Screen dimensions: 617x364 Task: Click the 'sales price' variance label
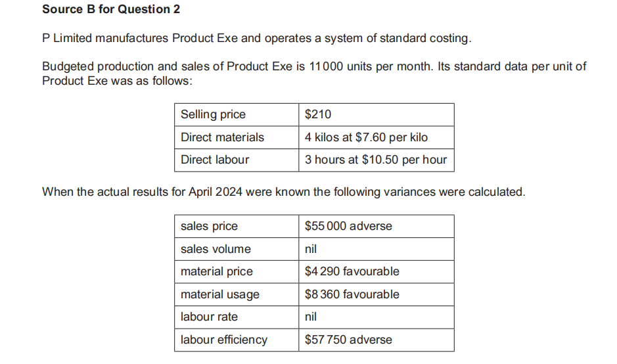(x=209, y=226)
